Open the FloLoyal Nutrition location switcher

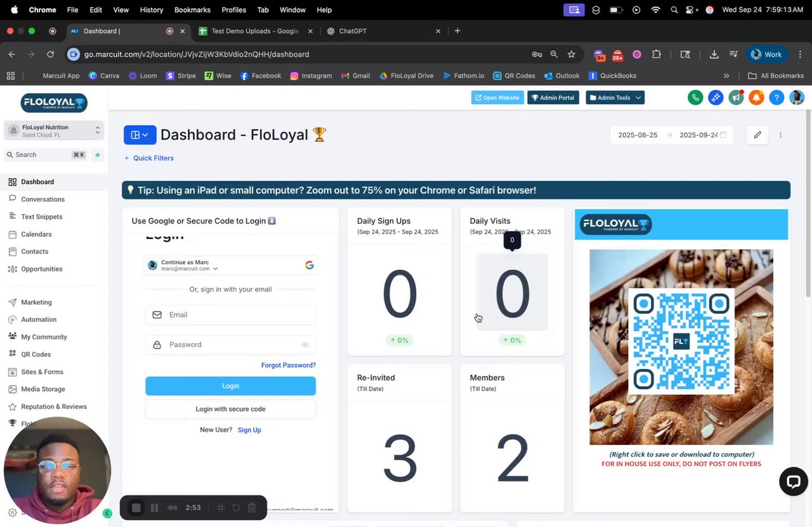click(x=54, y=131)
